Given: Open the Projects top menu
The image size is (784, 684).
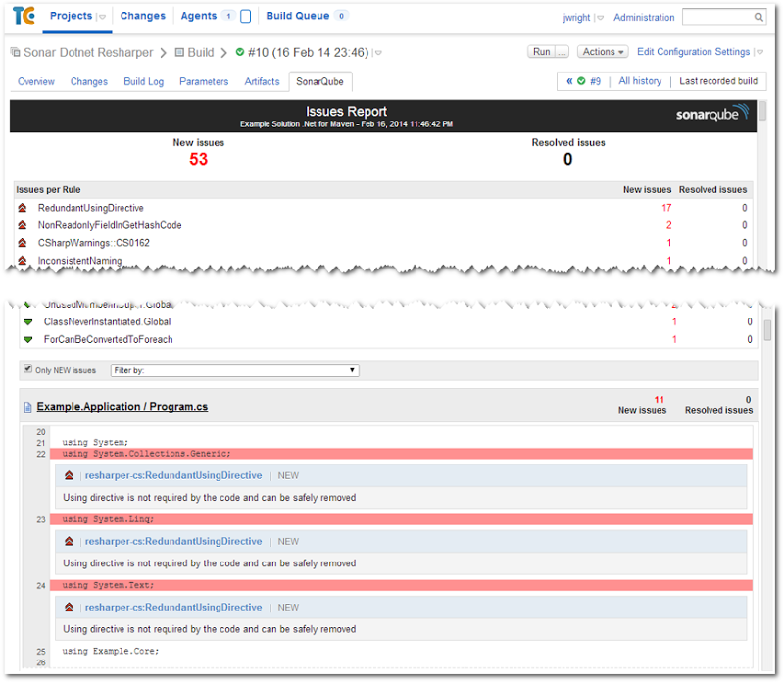Looking at the screenshot, I should tap(71, 16).
